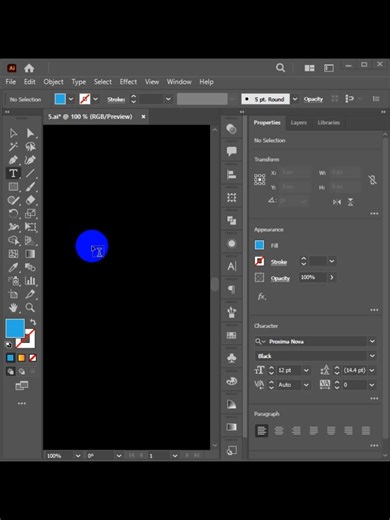Screen dimensions: 390x520
Task: Select the Selection tool arrow
Action: 13,133
